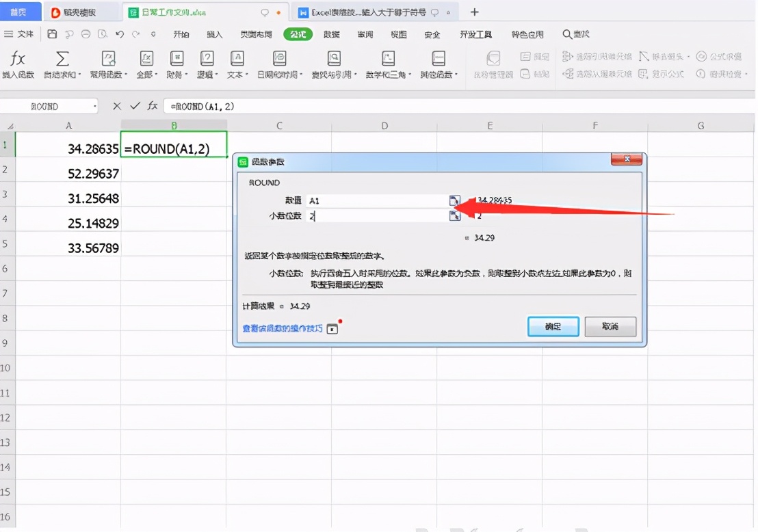The image size is (758, 532).
Task: Switch to the 数据 Data ribbon tab
Action: click(332, 34)
